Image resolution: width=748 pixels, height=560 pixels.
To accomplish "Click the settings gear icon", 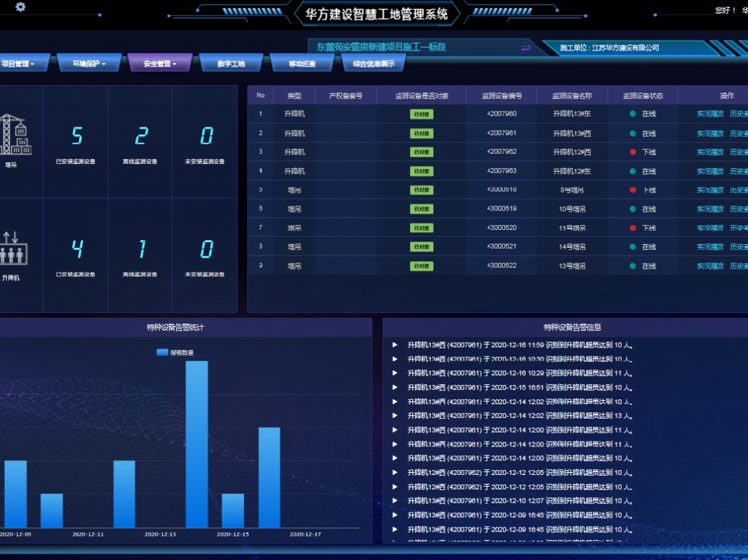I will click(x=21, y=7).
